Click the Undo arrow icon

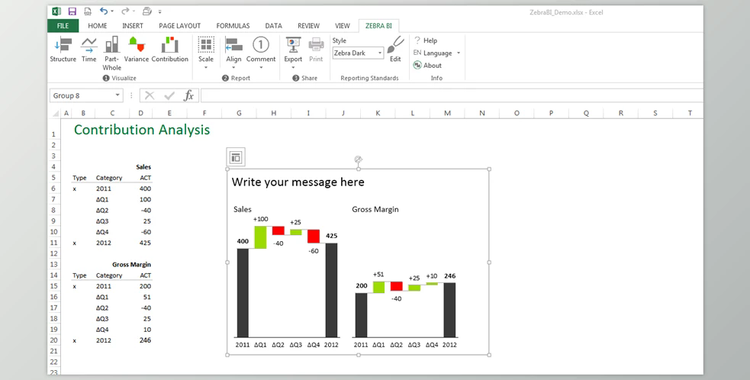103,11
